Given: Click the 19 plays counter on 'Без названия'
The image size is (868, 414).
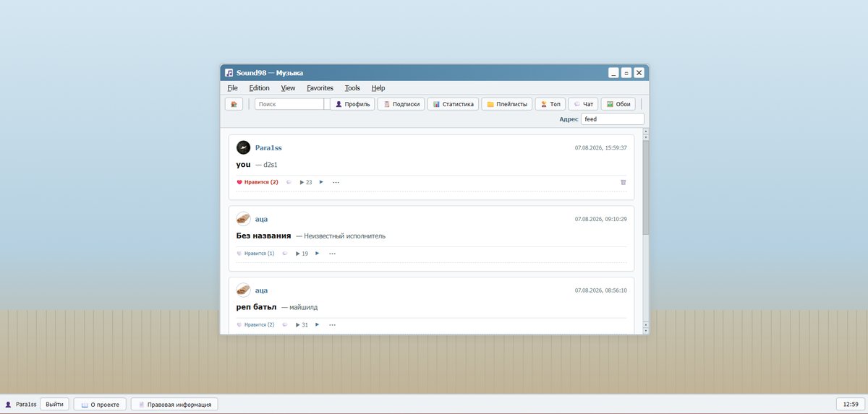Looking at the screenshot, I should (x=302, y=254).
